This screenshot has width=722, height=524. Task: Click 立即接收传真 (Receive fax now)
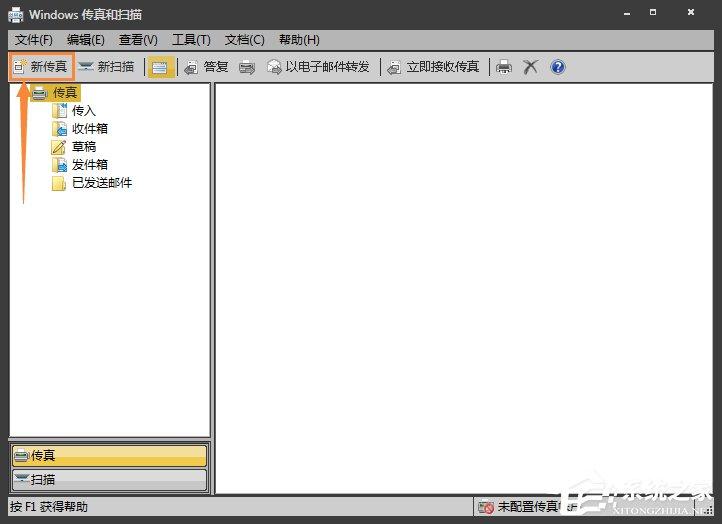[x=433, y=67]
